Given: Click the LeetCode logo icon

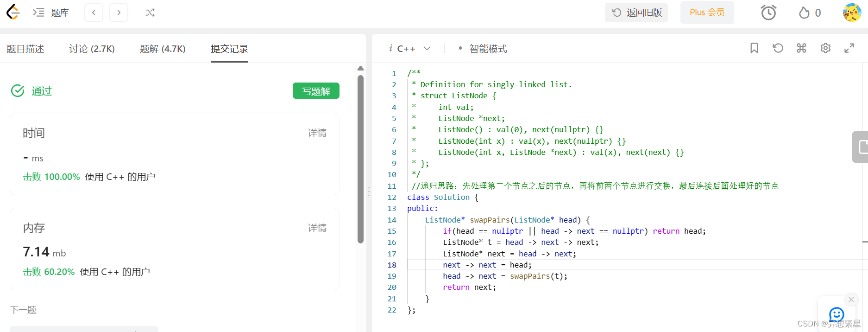Looking at the screenshot, I should 13,12.
